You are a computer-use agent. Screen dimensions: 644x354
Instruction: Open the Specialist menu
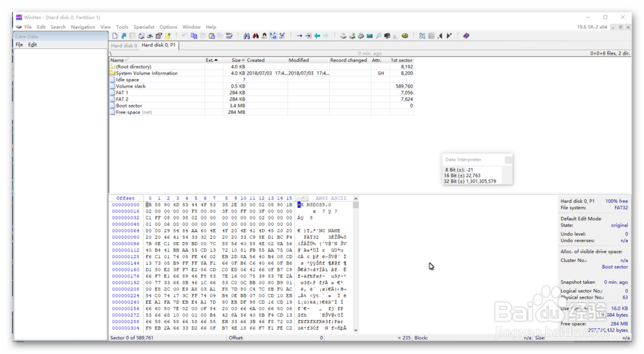click(144, 26)
